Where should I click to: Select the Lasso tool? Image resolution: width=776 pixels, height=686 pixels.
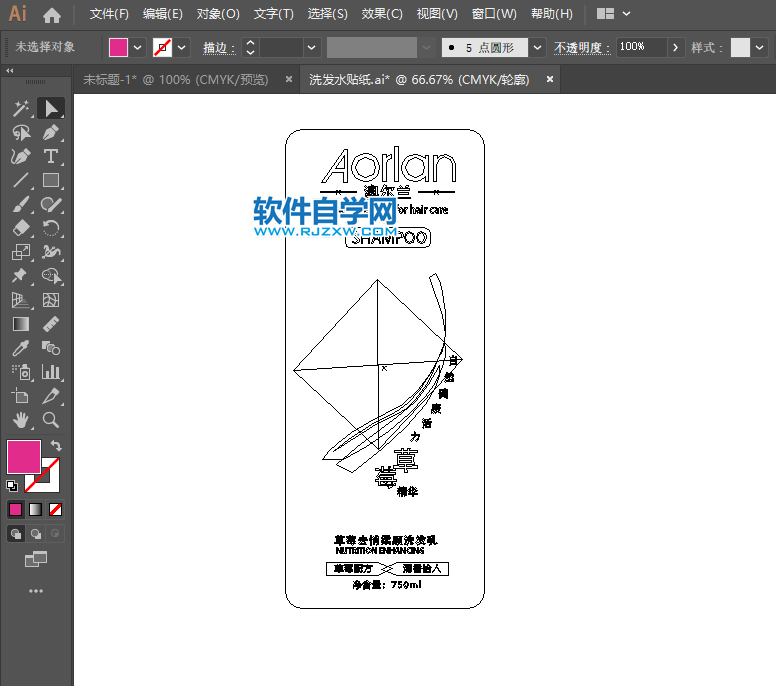pyautogui.click(x=21, y=133)
